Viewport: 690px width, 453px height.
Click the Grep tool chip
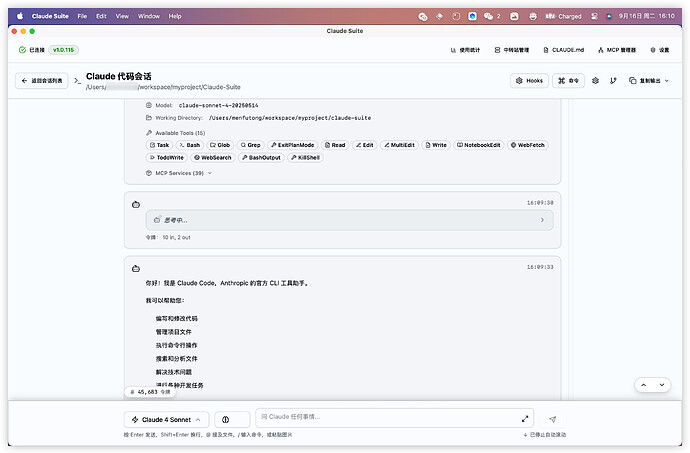250,145
